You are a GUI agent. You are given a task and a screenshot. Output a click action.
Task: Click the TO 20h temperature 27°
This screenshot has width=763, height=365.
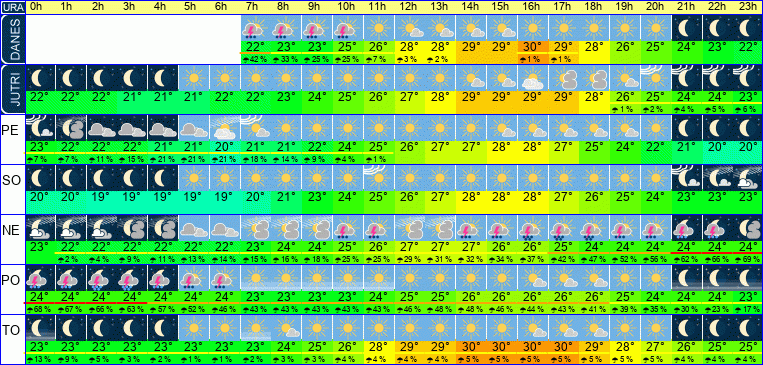click(x=656, y=347)
